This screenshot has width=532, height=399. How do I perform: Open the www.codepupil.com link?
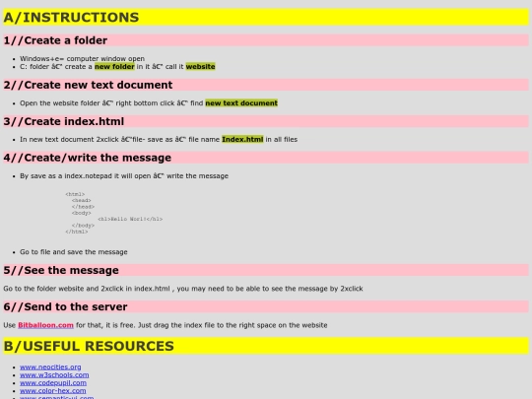click(53, 382)
